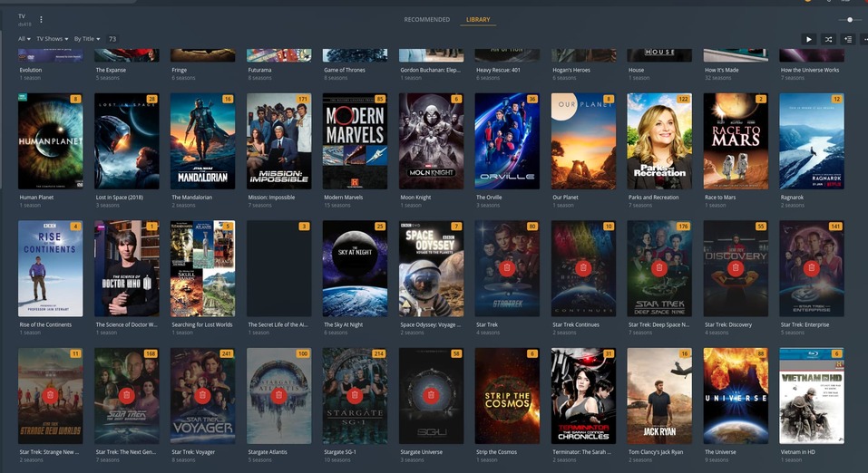Click the Hogan's Heroes title link
The height and width of the screenshot is (473, 868).
[571, 71]
